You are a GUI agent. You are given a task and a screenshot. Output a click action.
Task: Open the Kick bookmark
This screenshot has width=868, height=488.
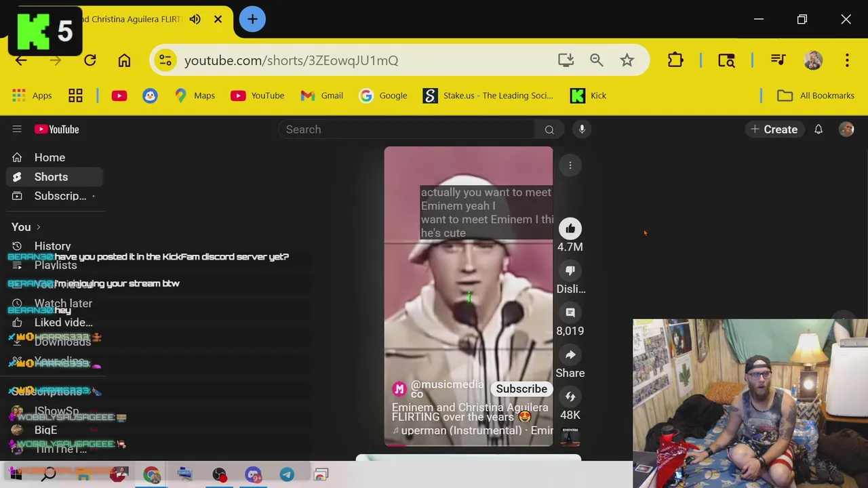pos(588,96)
